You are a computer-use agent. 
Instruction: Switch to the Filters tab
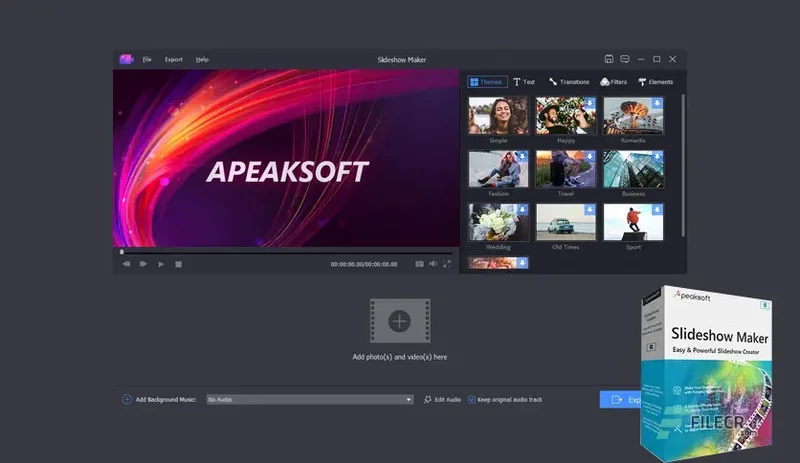614,82
